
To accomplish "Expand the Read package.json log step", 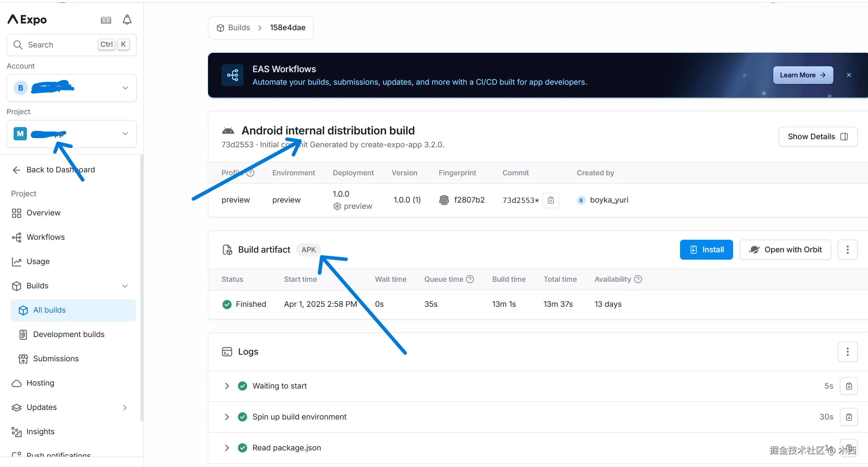I will click(x=227, y=448).
